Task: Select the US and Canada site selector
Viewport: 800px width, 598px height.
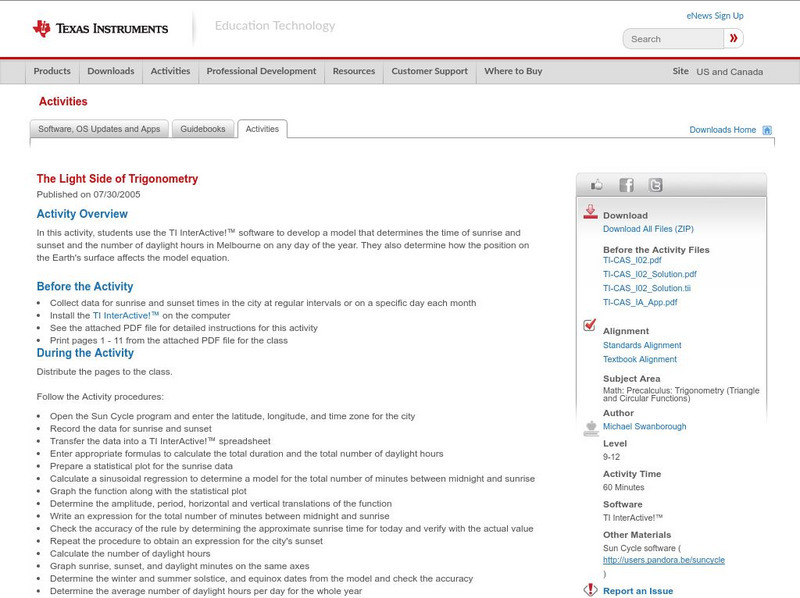Action: [x=730, y=72]
